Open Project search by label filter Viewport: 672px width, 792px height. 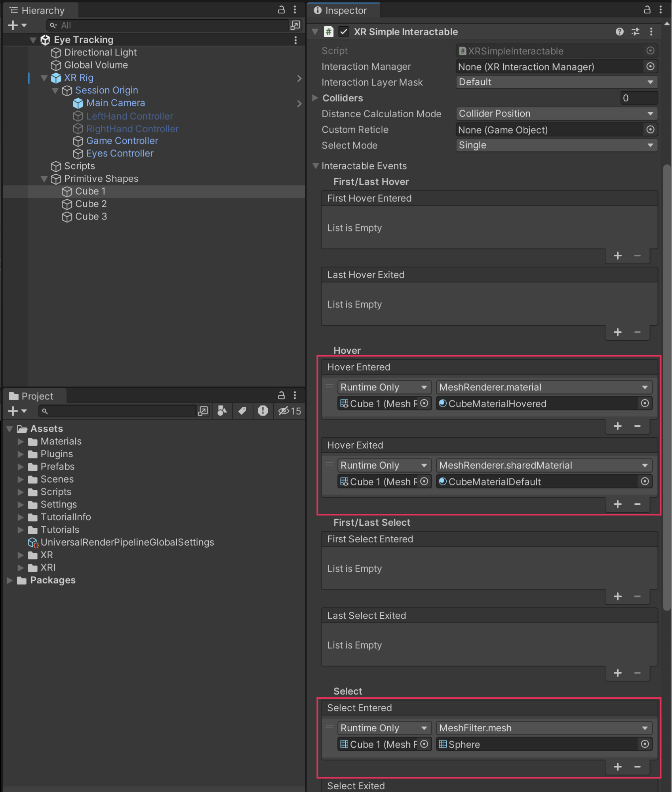pyautogui.click(x=242, y=411)
